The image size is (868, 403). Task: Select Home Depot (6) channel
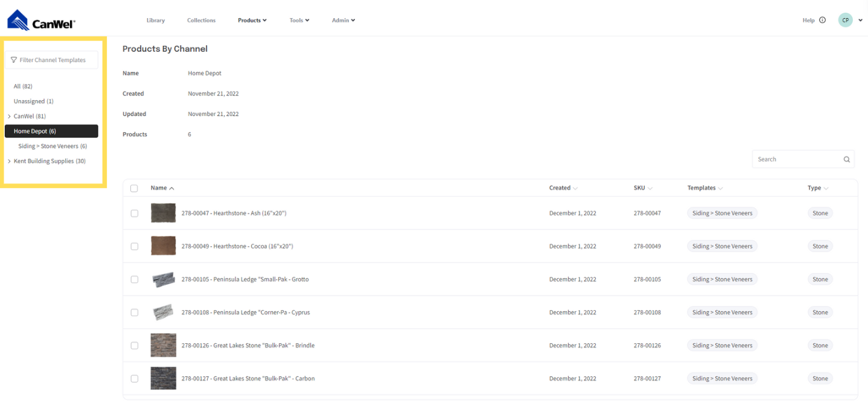point(51,131)
